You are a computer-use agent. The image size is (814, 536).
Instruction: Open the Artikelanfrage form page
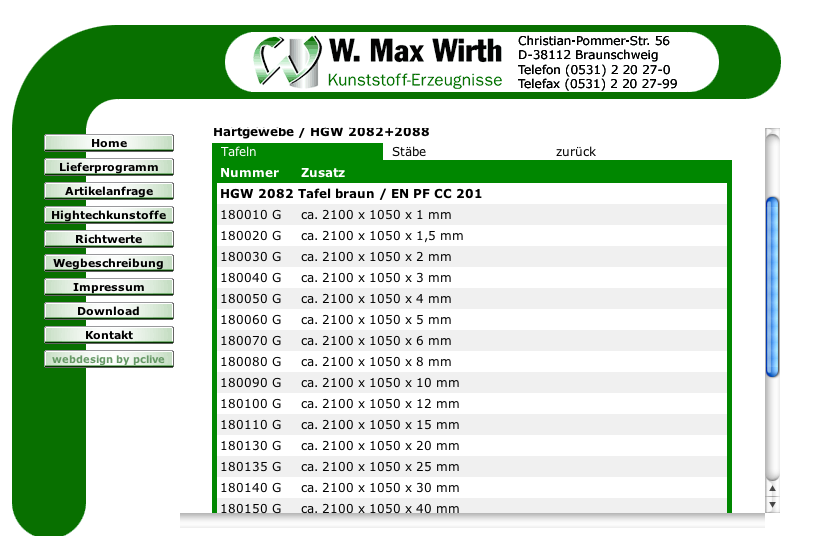pos(109,191)
